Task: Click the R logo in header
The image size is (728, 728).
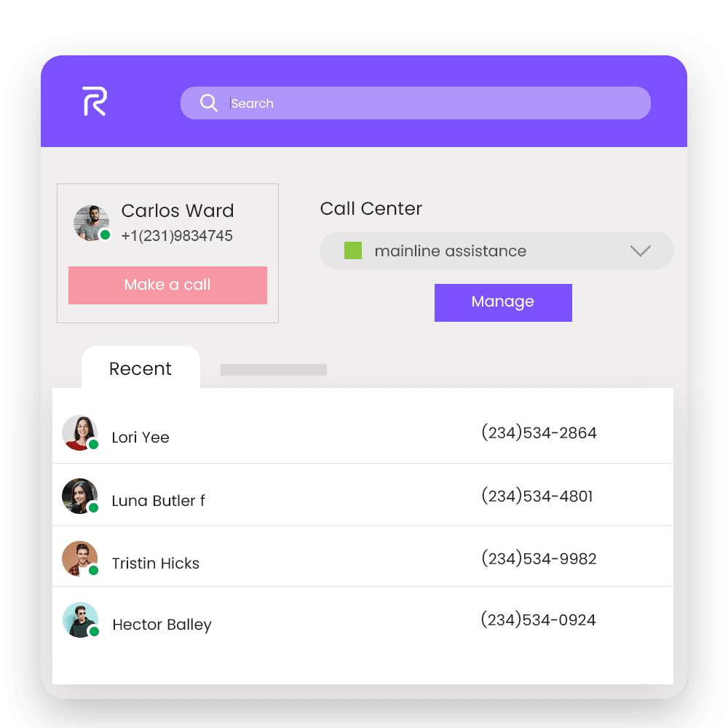Action: coord(95,101)
